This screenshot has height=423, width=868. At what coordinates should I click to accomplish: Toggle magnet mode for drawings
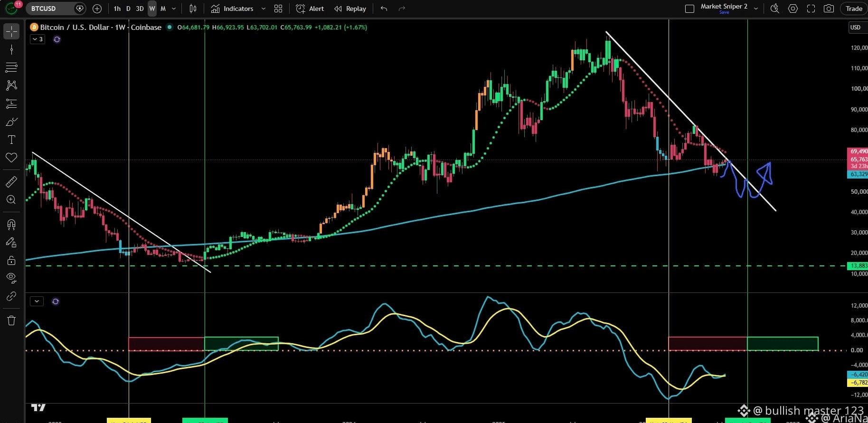coord(11,224)
